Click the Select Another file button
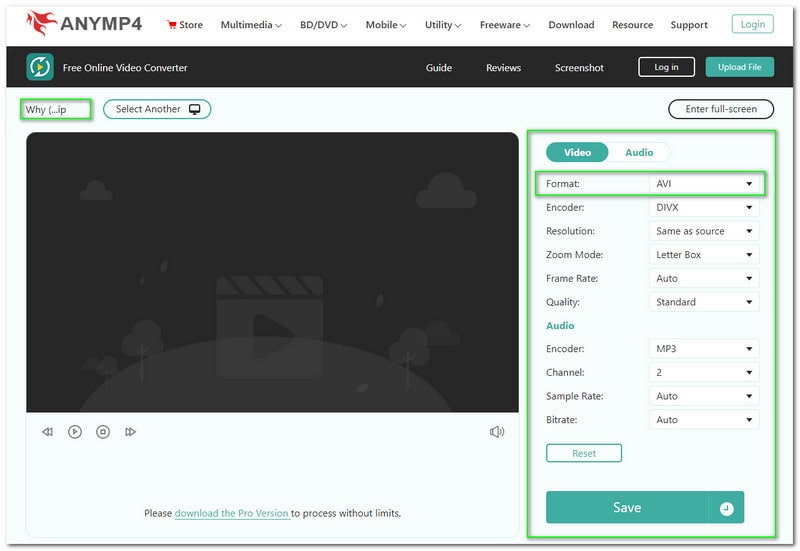The width and height of the screenshot is (800, 551). point(157,109)
